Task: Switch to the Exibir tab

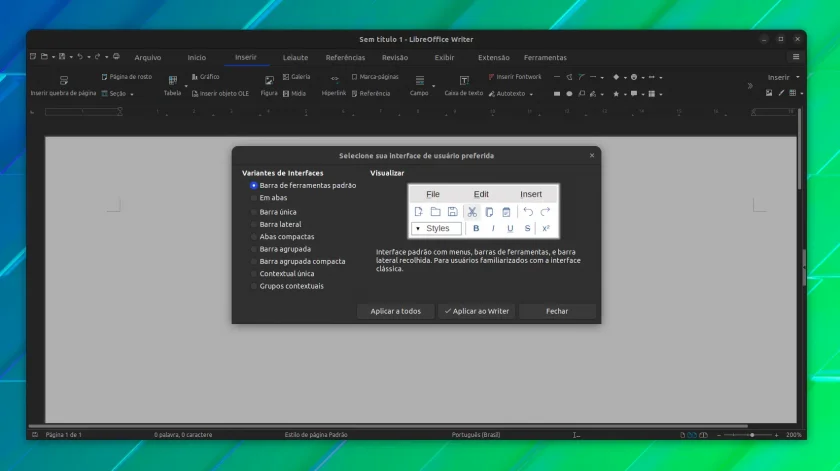Action: click(444, 57)
